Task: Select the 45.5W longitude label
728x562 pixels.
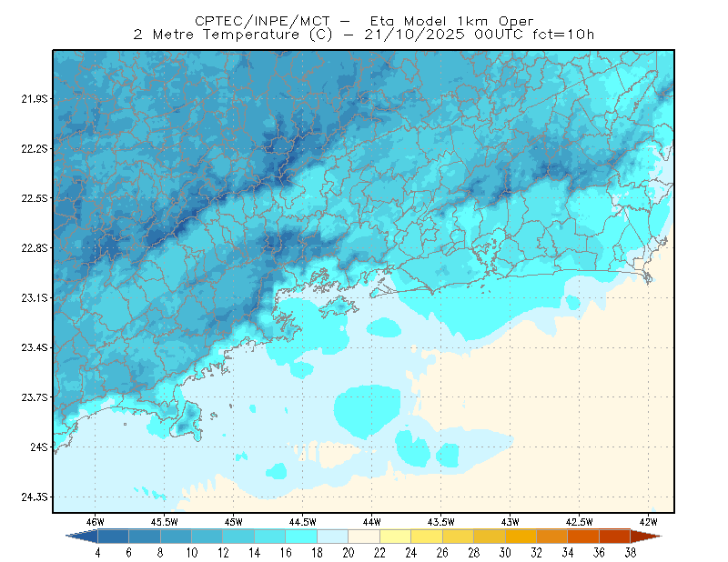Action: 165,522
